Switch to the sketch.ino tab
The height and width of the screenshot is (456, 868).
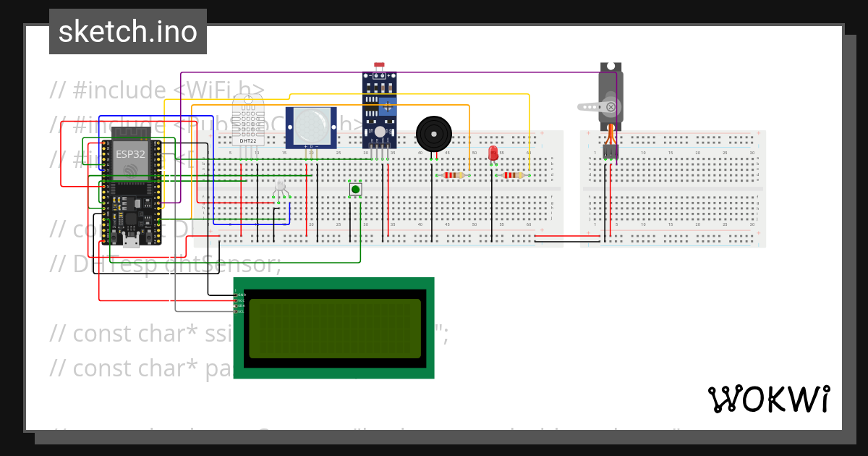(127, 31)
